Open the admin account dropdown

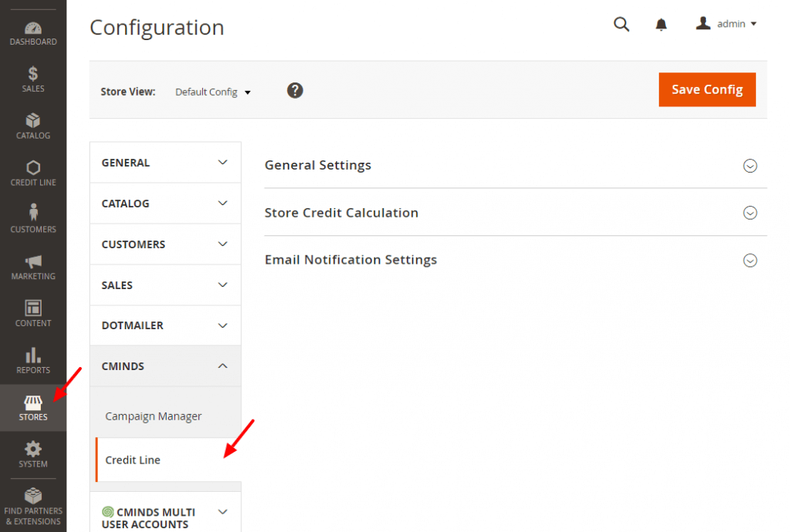coord(726,24)
